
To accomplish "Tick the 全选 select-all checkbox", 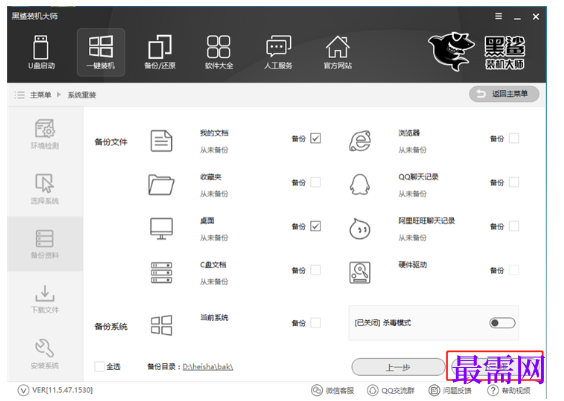I will tap(99, 367).
